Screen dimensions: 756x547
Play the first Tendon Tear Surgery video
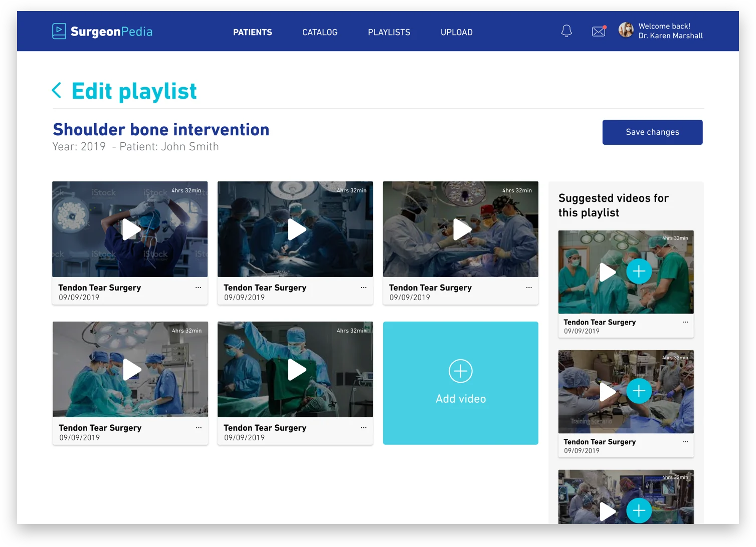point(132,229)
